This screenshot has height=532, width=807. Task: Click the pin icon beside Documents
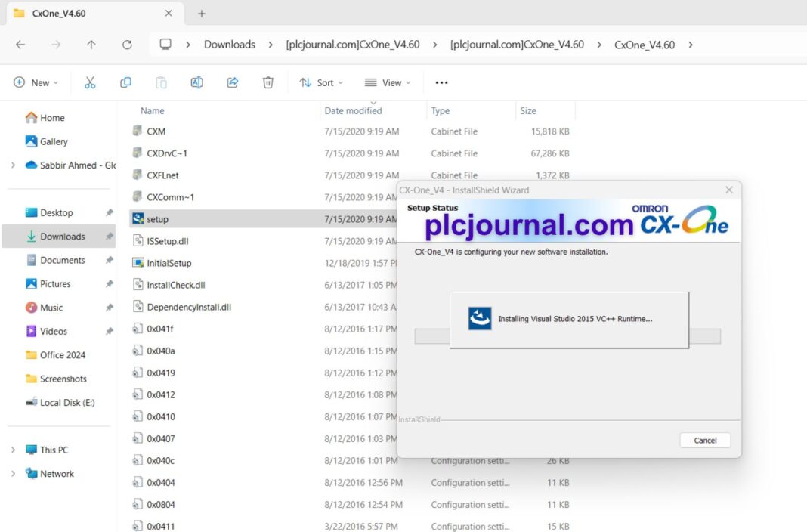(x=109, y=261)
